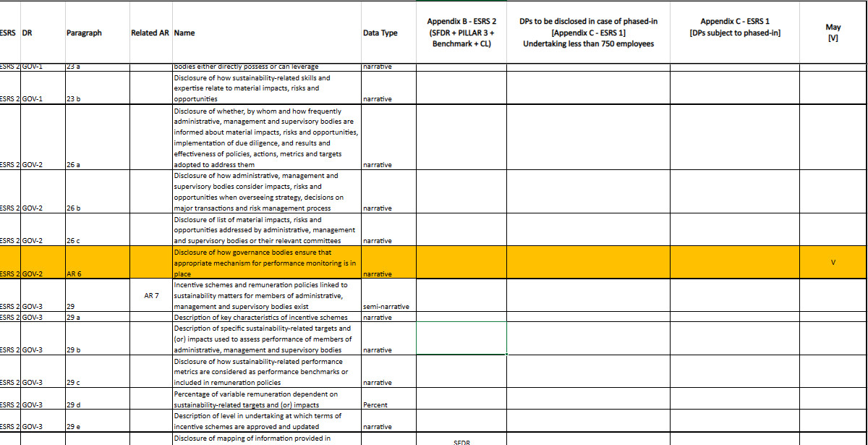The image size is (868, 445).
Task: Select the highlighted 'AR 6' cell
Action: coord(96,262)
